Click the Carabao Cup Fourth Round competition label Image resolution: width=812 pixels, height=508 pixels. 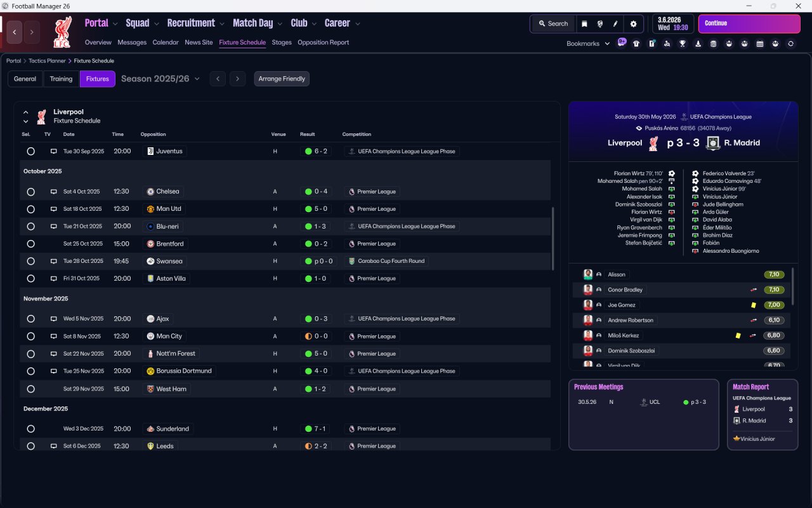click(x=387, y=262)
